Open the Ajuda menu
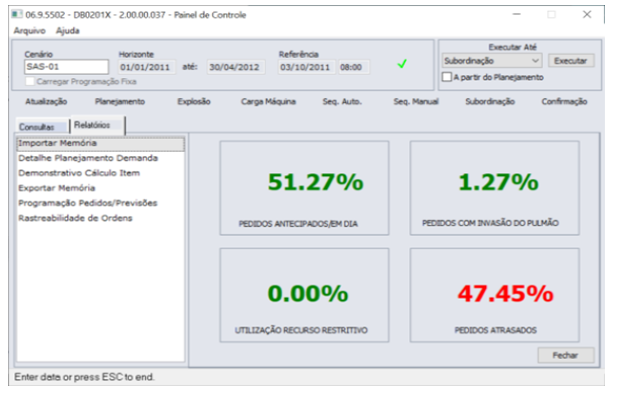The image size is (617, 394). tap(68, 31)
